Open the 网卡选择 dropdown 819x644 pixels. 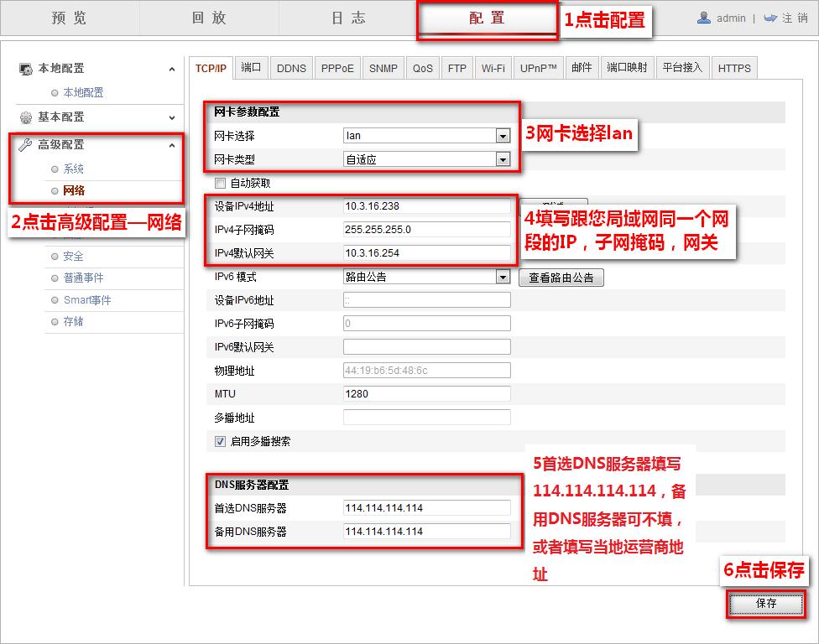[x=503, y=136]
